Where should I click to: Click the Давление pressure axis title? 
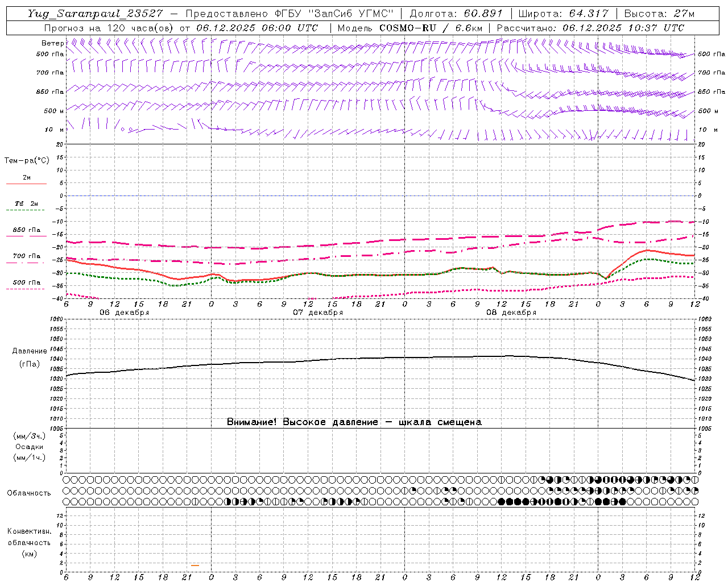click(29, 351)
